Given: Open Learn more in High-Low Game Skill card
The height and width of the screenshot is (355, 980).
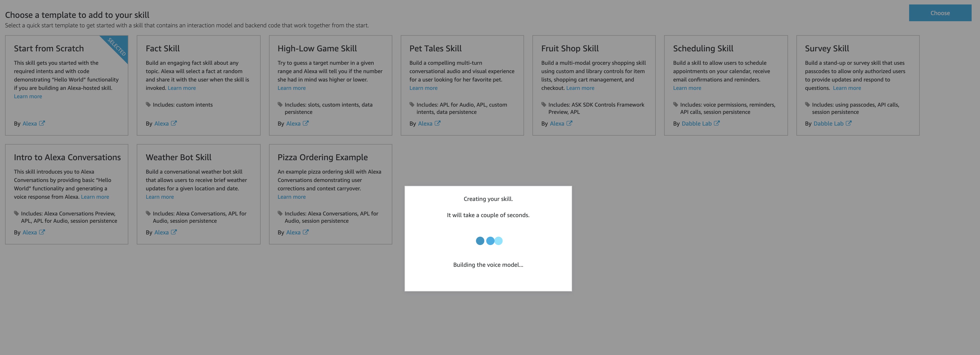Looking at the screenshot, I should (291, 88).
